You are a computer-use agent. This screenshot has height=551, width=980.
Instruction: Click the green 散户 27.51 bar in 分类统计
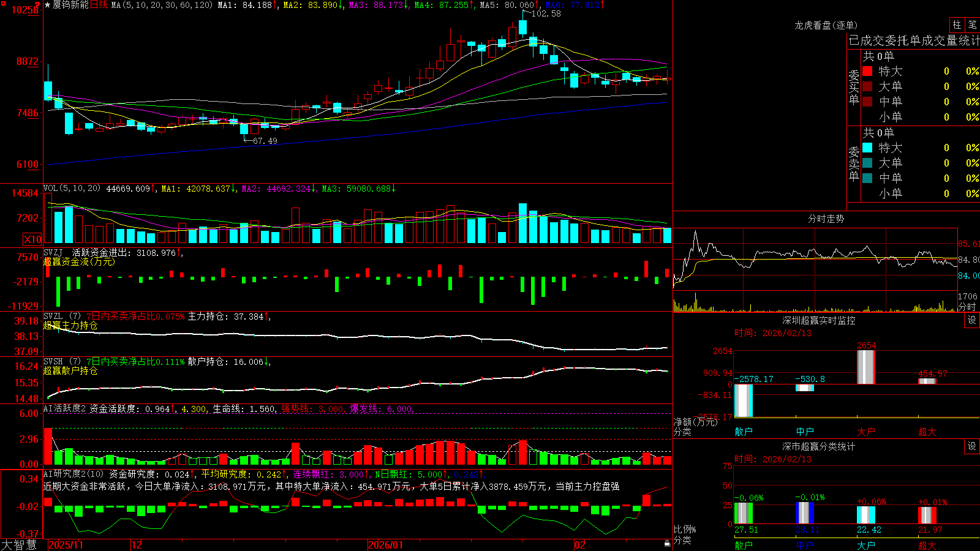tap(743, 513)
